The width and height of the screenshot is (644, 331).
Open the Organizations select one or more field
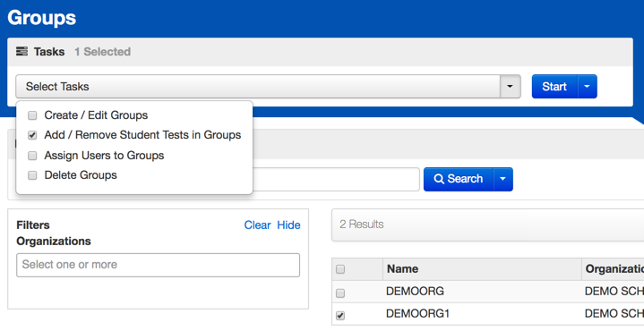point(159,265)
